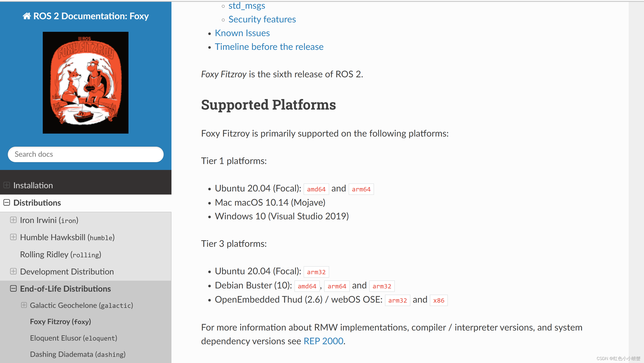Open End-of-Life Distributions entry
This screenshot has height=363, width=644.
(65, 289)
